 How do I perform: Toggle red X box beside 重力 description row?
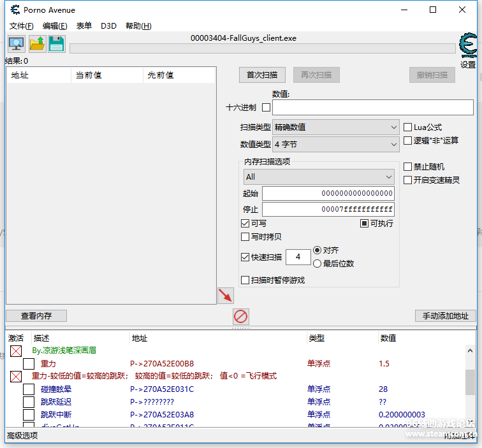(16, 377)
